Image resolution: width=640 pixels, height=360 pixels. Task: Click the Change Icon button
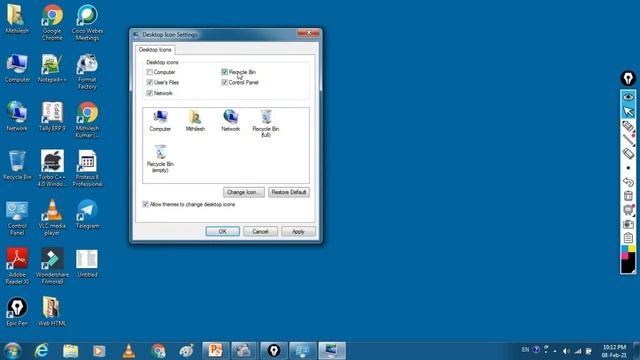(244, 192)
